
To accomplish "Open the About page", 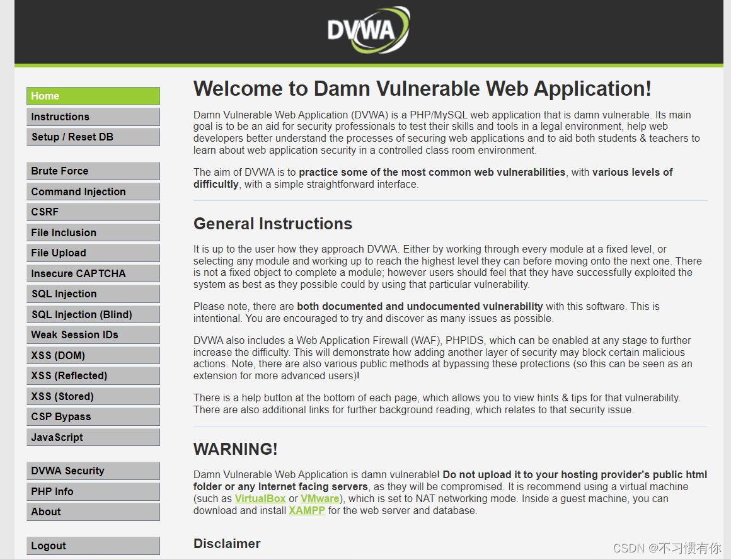I will 93,512.
